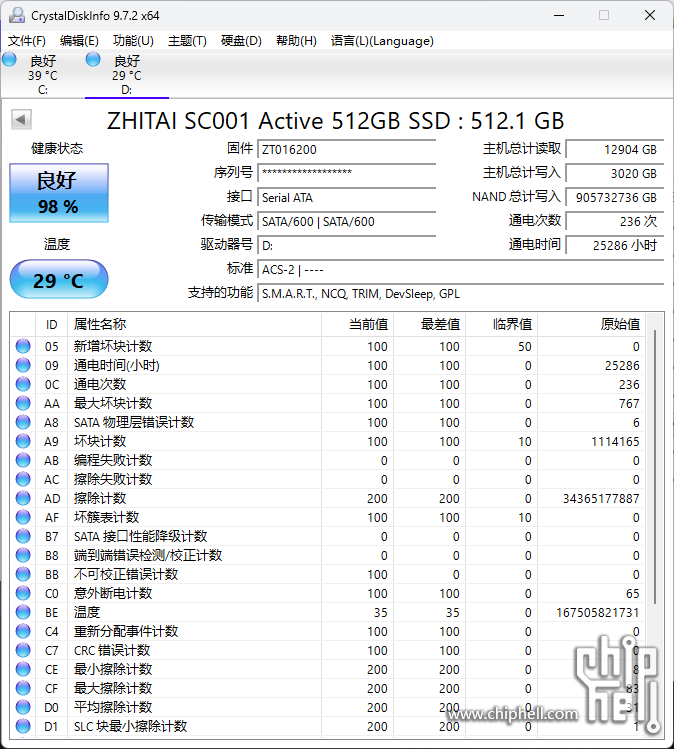Click the status dot for BB 不可校正错误计数
The height and width of the screenshot is (749, 674).
tap(23, 574)
